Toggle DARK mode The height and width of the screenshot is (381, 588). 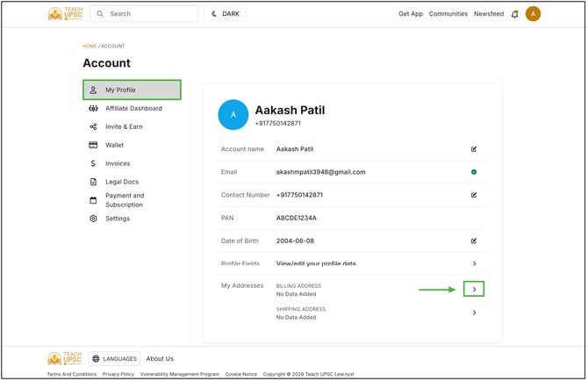click(x=226, y=14)
